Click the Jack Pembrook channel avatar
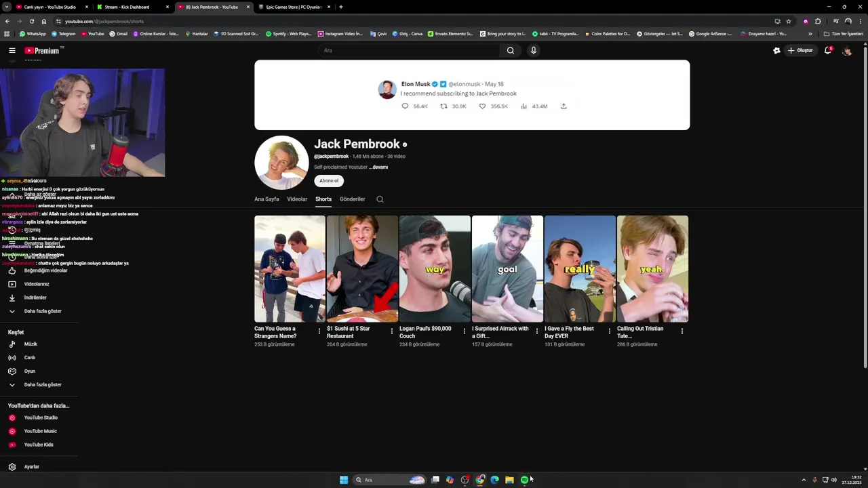This screenshot has height=488, width=868. (x=281, y=163)
